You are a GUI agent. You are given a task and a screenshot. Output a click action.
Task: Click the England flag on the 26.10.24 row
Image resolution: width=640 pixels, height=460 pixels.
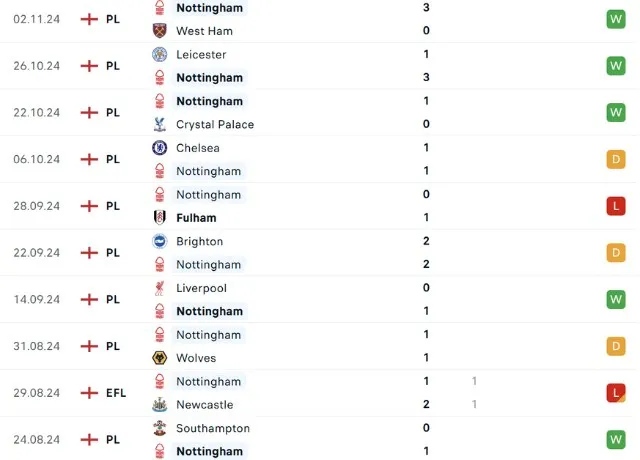pyautogui.click(x=89, y=66)
